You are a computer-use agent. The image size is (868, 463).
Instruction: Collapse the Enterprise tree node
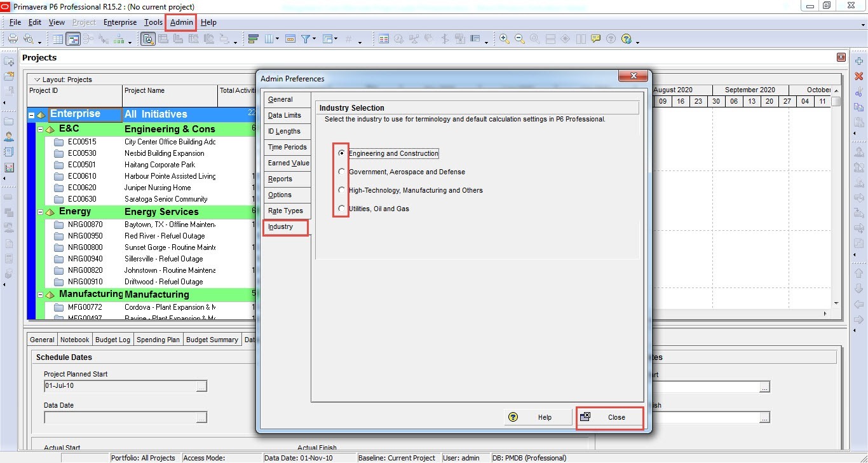[32, 115]
